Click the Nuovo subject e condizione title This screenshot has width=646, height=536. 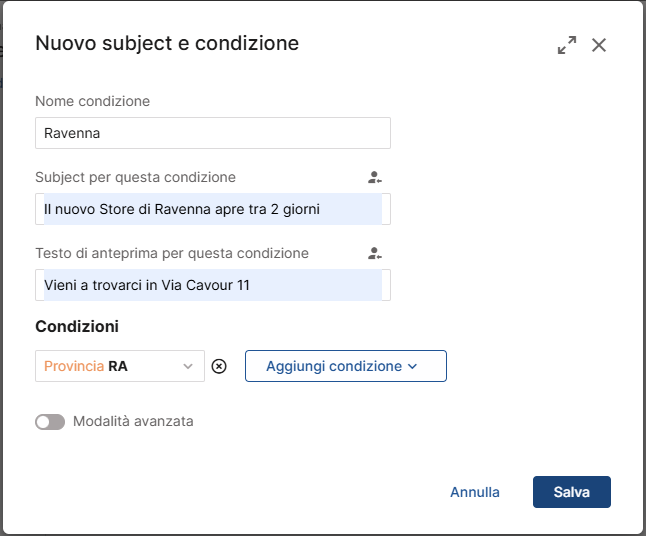(x=167, y=43)
